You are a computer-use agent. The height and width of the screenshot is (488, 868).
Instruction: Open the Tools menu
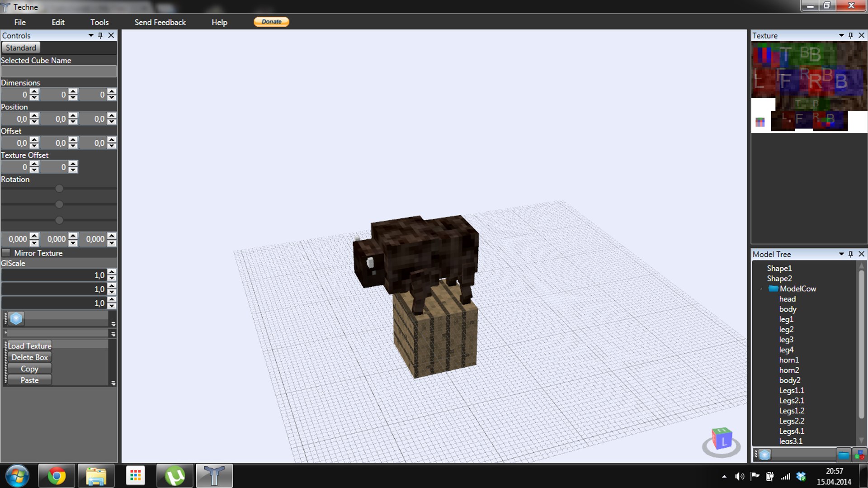[x=99, y=22]
